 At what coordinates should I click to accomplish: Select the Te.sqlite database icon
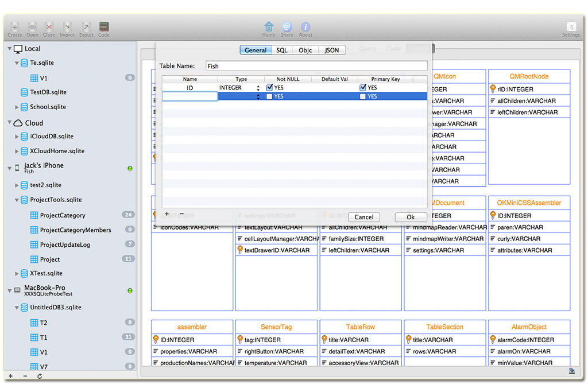coord(24,63)
